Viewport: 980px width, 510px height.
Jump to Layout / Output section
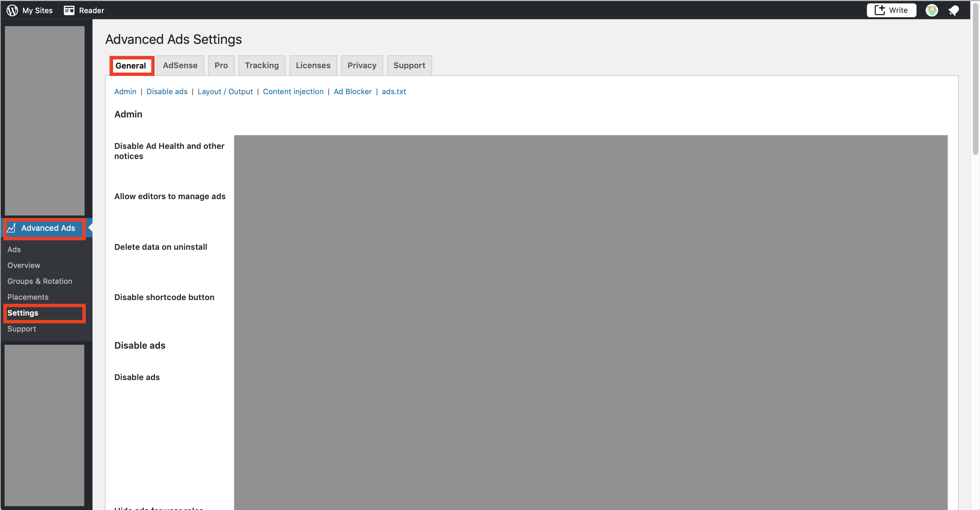[225, 92]
